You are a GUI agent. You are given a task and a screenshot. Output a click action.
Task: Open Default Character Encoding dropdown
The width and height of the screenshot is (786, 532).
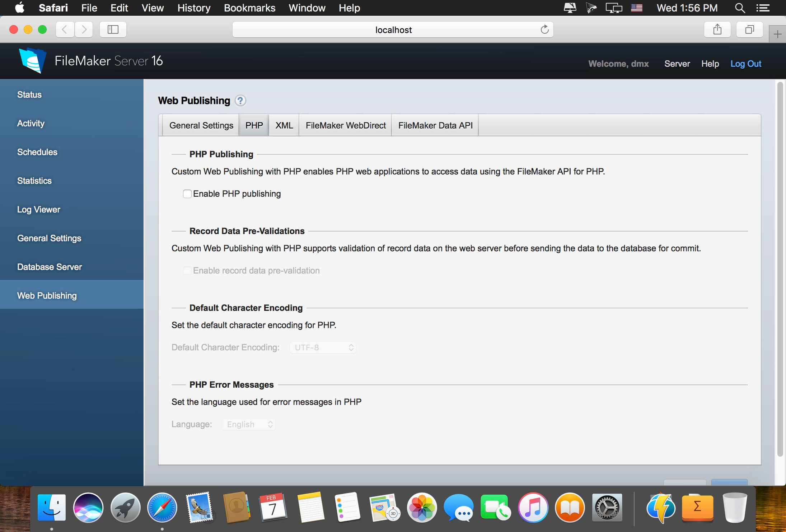click(x=323, y=347)
